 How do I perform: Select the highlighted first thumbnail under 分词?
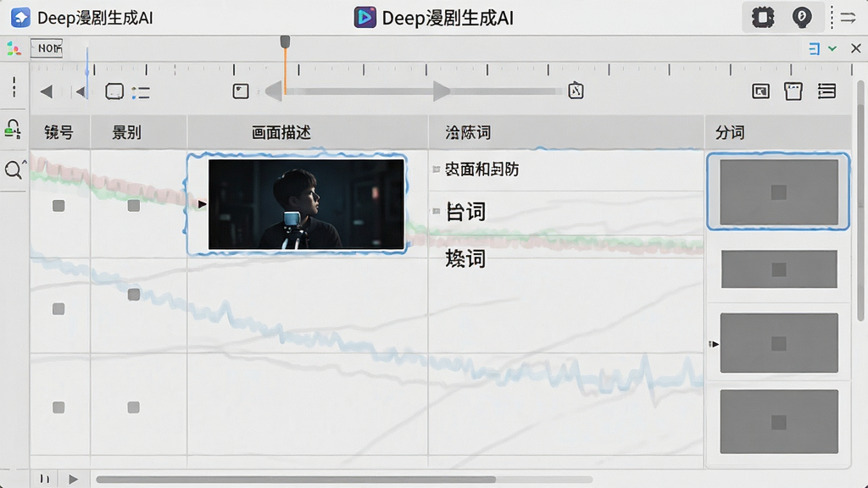(778, 192)
